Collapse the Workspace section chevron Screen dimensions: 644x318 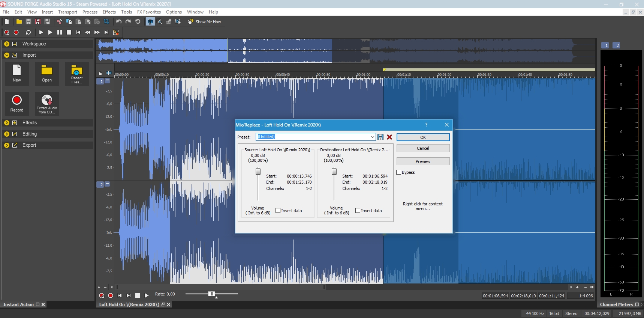click(7, 44)
